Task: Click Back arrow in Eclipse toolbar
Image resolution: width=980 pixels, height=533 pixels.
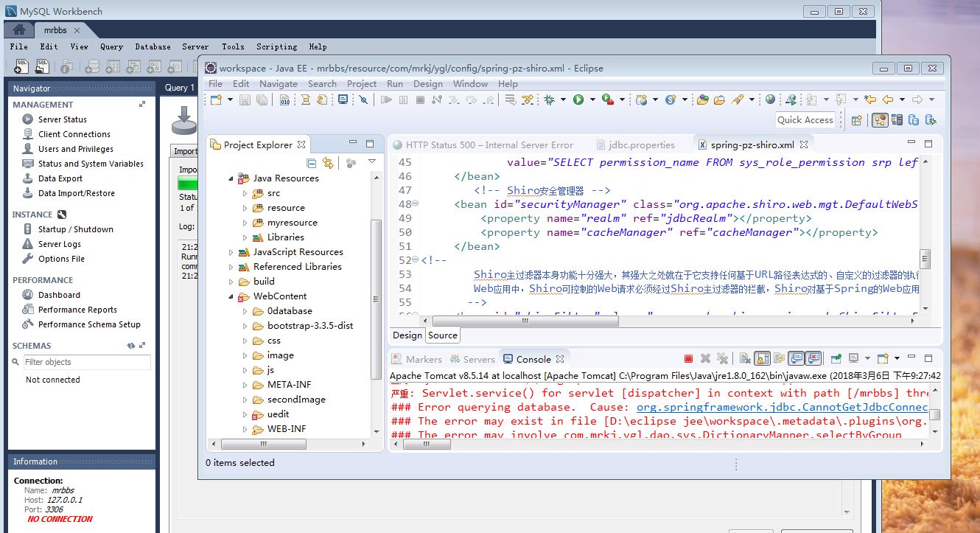Action: (888, 100)
